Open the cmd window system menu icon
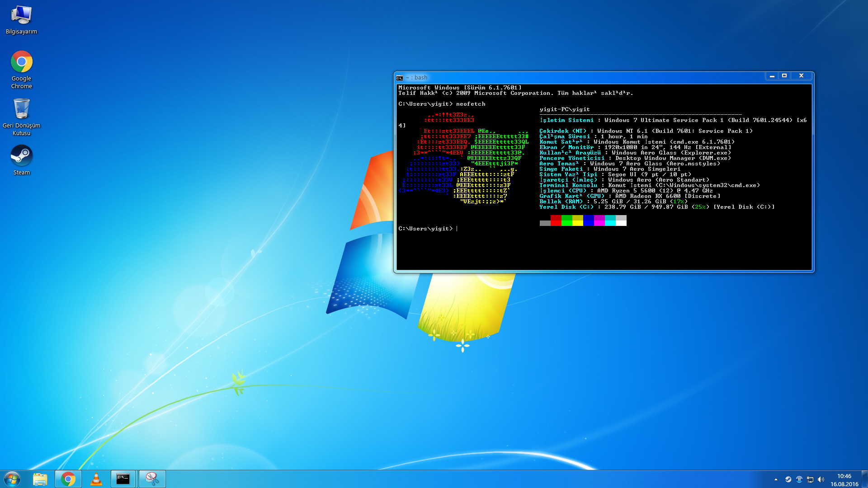This screenshot has width=868, height=488. click(x=400, y=78)
